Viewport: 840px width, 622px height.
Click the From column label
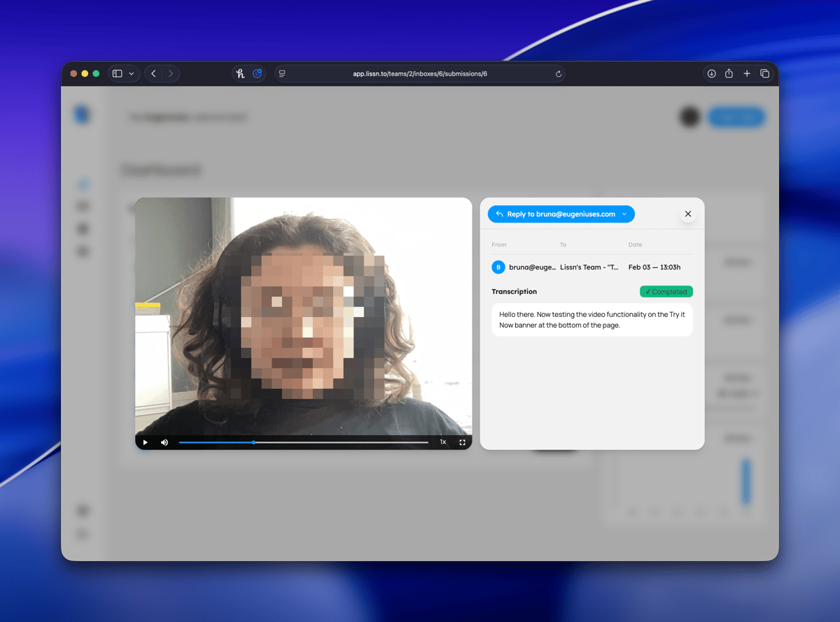click(499, 245)
